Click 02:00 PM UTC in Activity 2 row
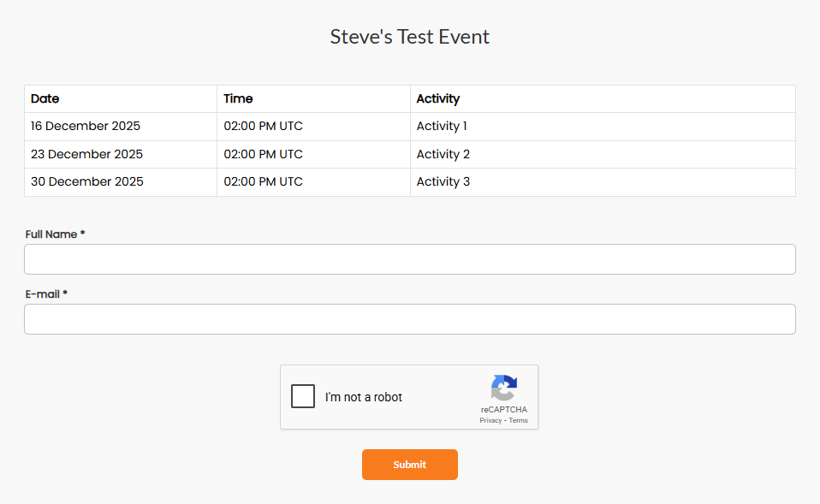Image resolution: width=820 pixels, height=504 pixels. [x=314, y=154]
